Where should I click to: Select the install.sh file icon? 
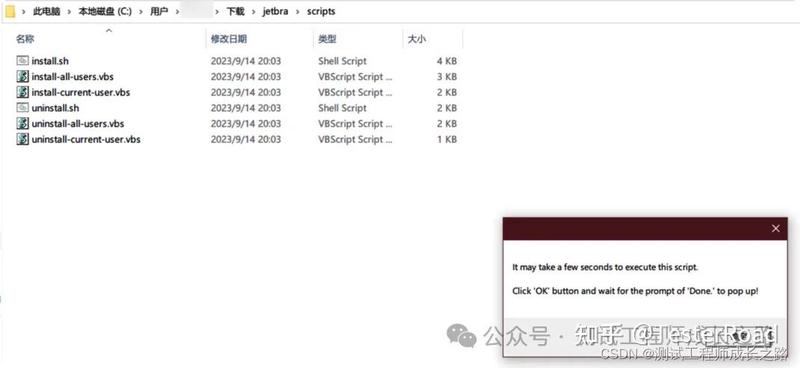(22, 61)
